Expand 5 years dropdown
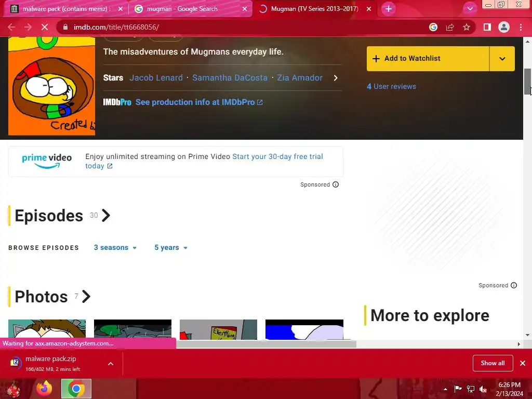Image resolution: width=532 pixels, height=399 pixels. [170, 248]
